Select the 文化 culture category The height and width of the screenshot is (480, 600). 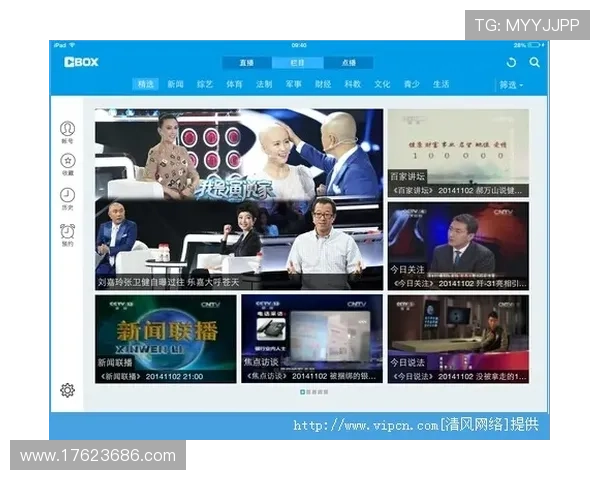tap(382, 84)
